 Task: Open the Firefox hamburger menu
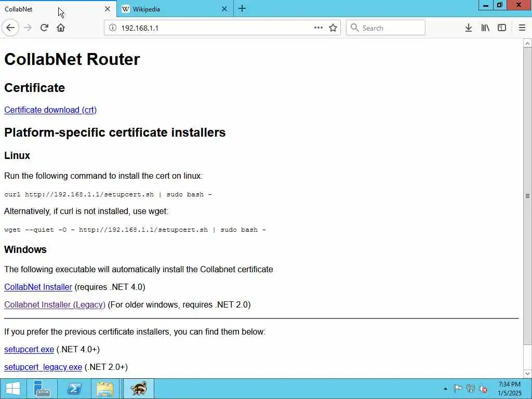point(522,28)
